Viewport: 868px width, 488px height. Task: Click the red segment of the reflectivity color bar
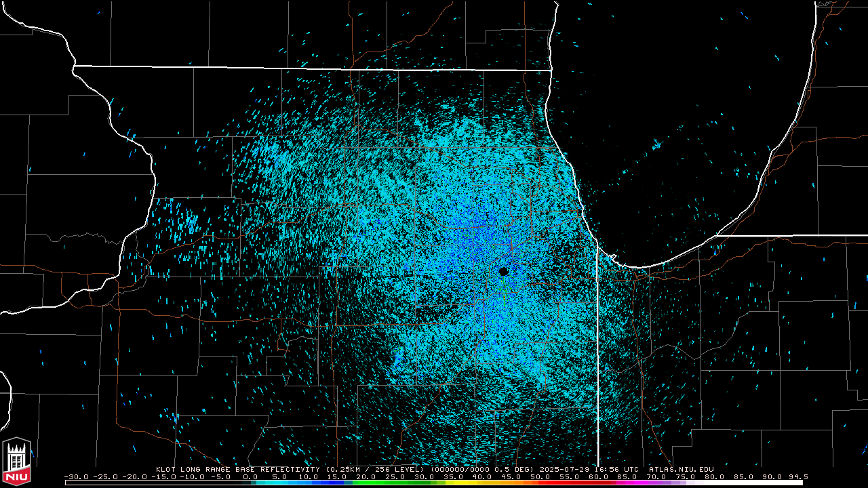[576, 483]
